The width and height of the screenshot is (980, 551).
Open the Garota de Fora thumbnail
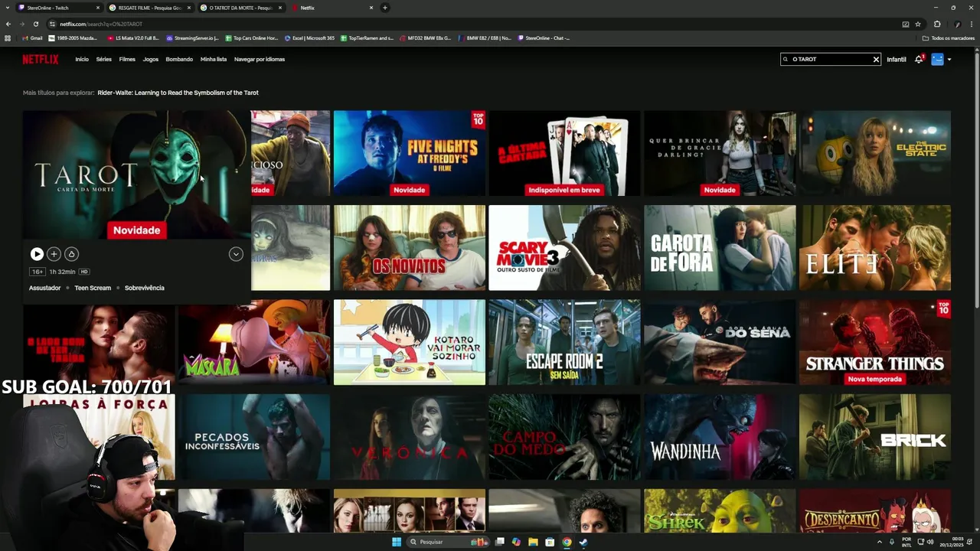(x=720, y=248)
